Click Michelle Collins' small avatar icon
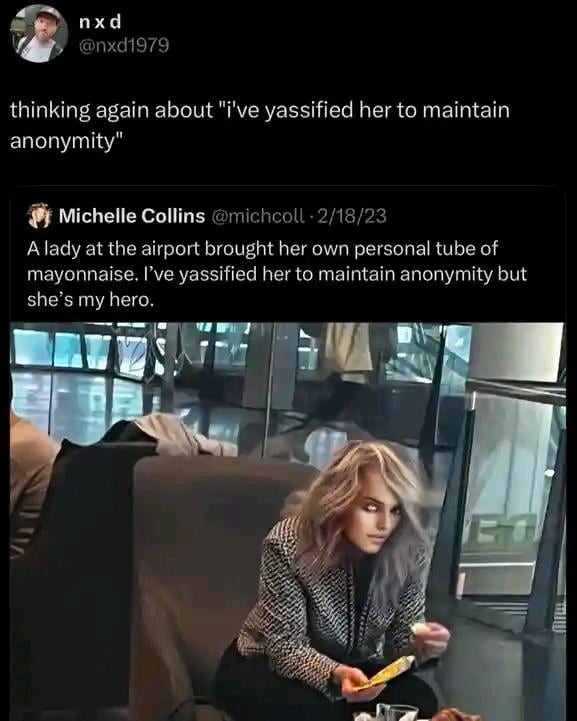577x721 pixels. click(x=40, y=216)
